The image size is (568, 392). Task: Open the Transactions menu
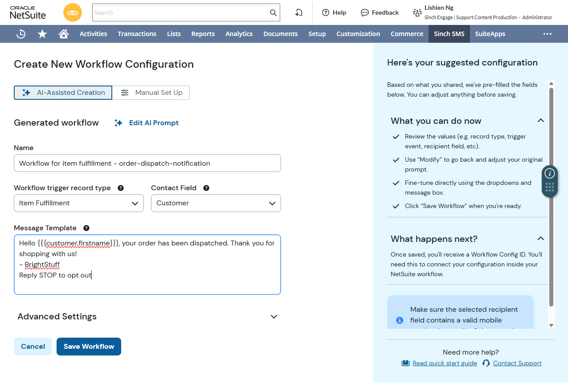[x=137, y=34]
